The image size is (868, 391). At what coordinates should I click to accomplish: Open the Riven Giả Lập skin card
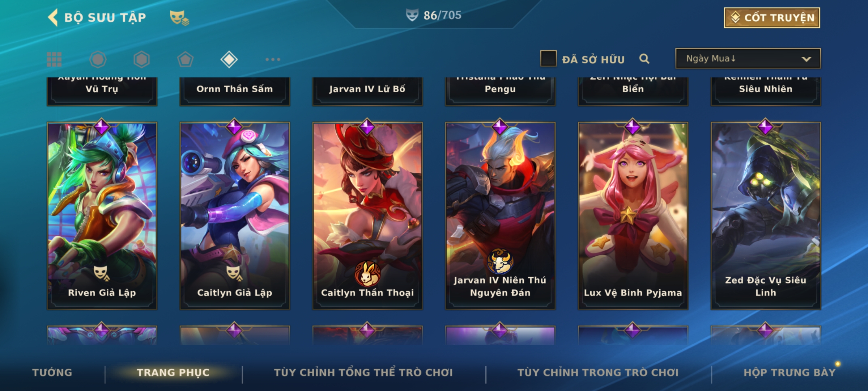tap(102, 216)
